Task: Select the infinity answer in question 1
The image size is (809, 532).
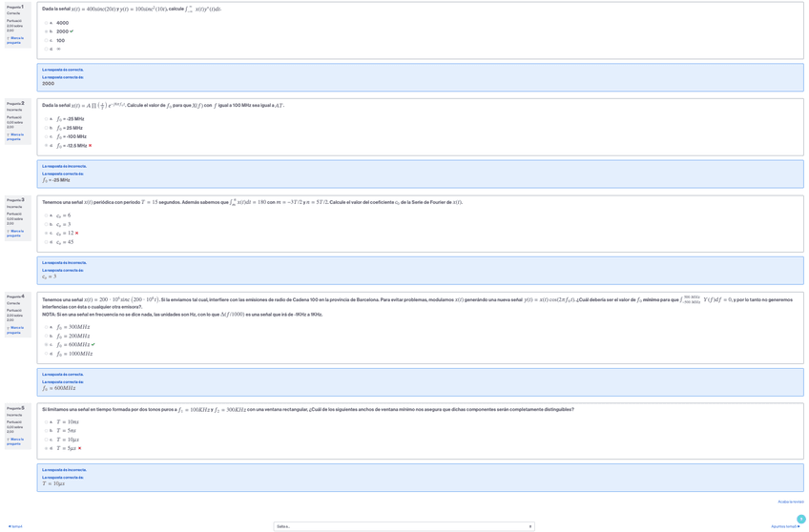Action: (x=46, y=49)
